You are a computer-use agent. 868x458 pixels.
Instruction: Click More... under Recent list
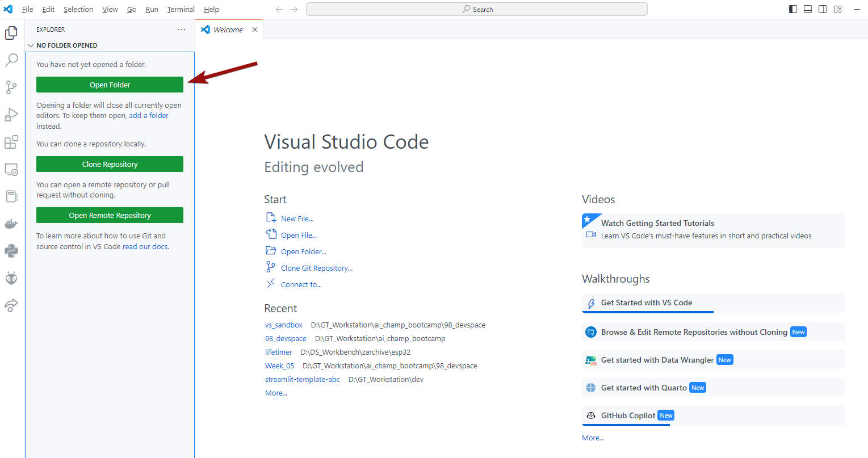point(276,393)
